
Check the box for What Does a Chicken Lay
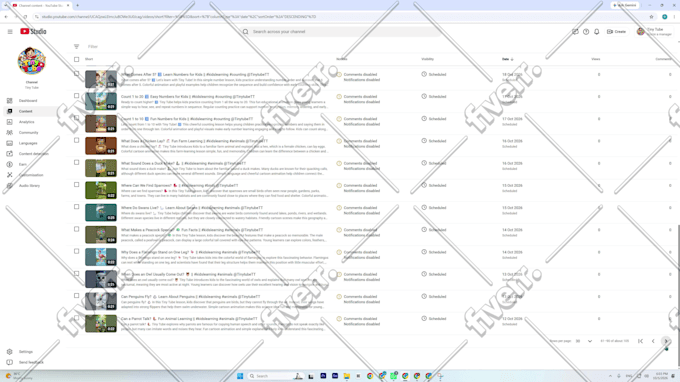(77, 140)
